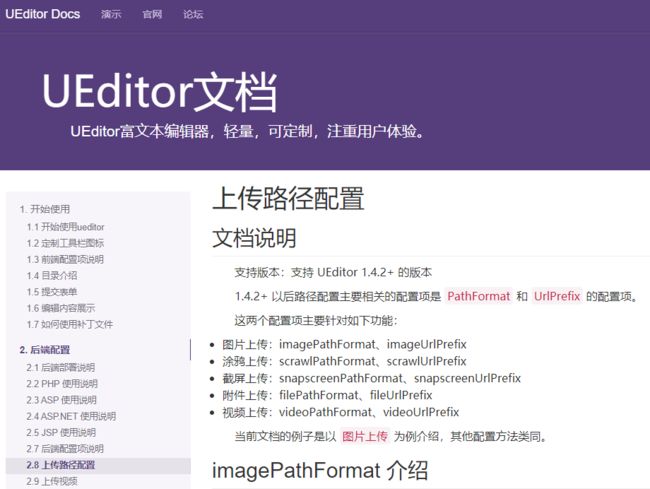Open 2.1 后端部署说明 in sidebar

61,368
